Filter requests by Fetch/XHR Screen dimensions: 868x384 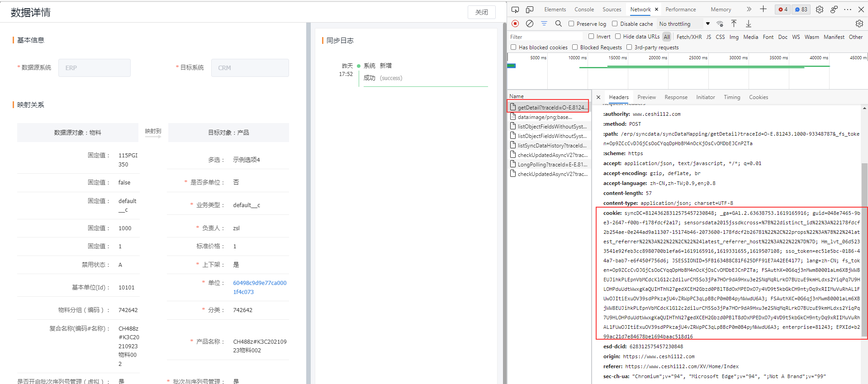click(689, 37)
